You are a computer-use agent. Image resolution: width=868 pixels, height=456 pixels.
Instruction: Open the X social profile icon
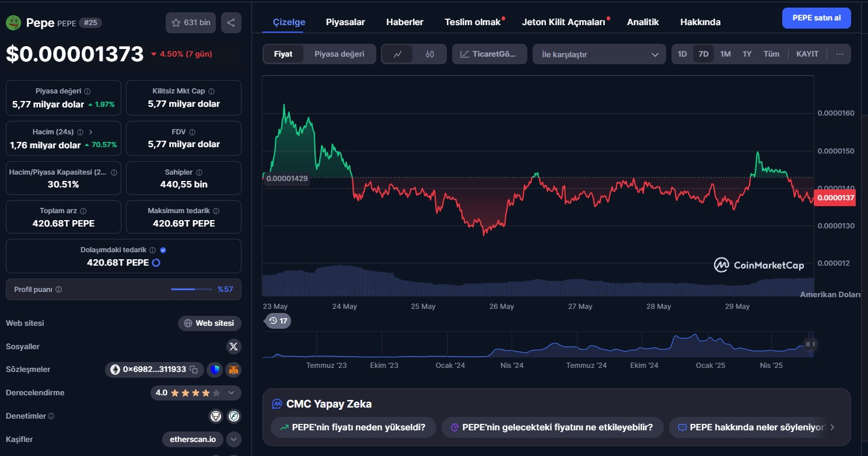coord(233,346)
